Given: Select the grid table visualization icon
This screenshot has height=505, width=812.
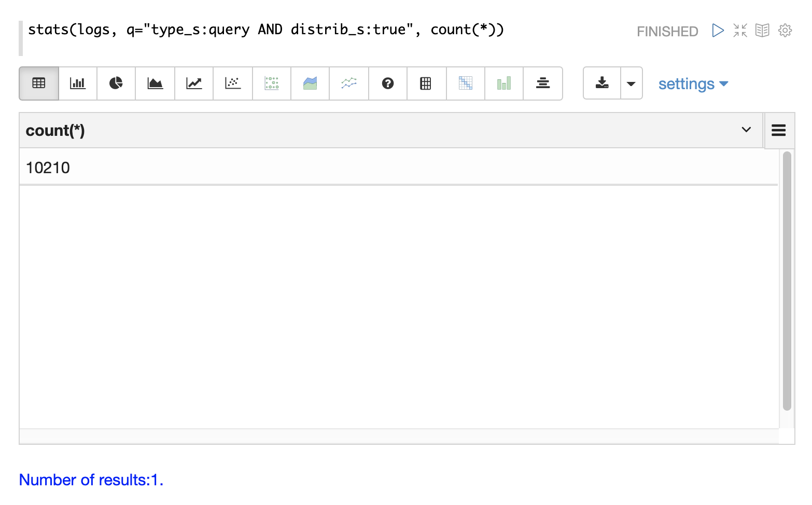Looking at the screenshot, I should tap(426, 83).
